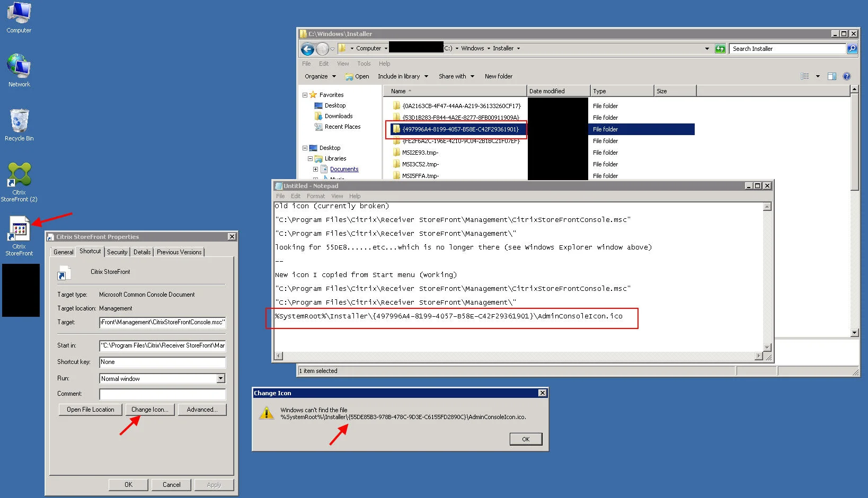This screenshot has height=498, width=868.
Task: Open the Organize dropdown in Explorer
Action: [320, 76]
